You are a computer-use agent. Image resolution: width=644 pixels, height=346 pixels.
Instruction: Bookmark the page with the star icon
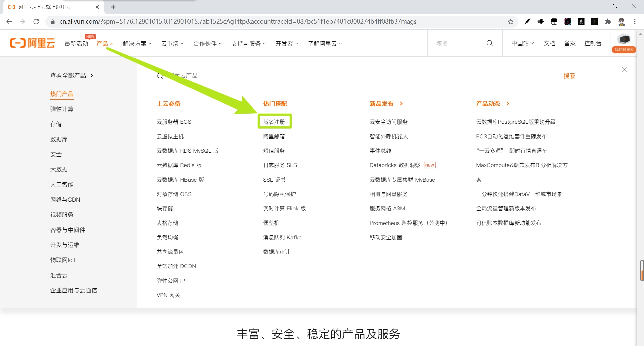tap(511, 21)
